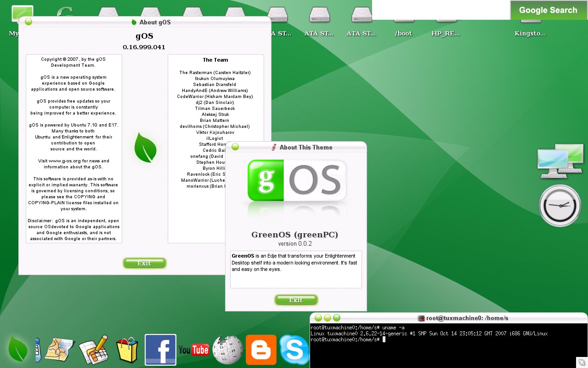Click version number 0.16.999.041
588x368 pixels.
coord(144,47)
